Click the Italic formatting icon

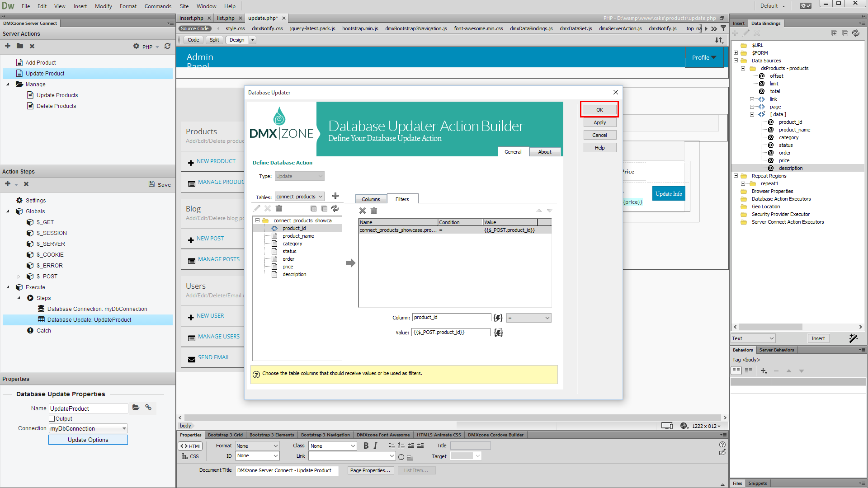click(375, 446)
